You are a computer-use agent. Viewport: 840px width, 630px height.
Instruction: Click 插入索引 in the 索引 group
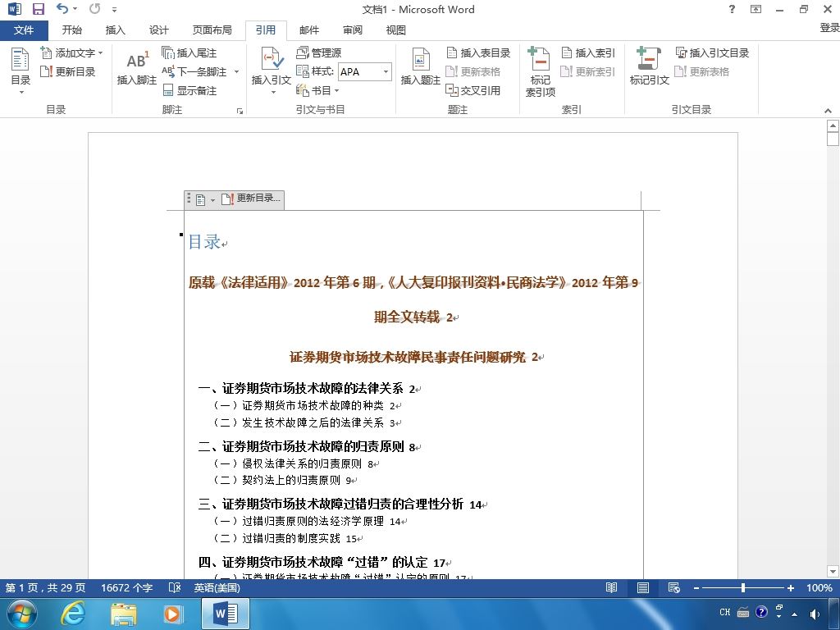(588, 53)
